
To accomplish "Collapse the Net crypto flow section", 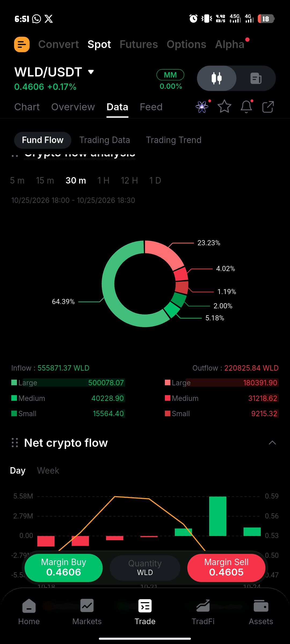I will point(272,443).
